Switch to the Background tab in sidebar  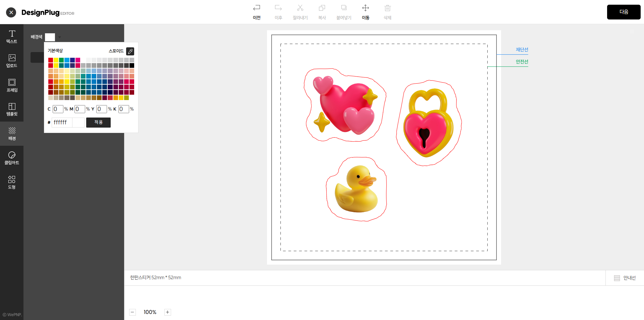tap(12, 134)
